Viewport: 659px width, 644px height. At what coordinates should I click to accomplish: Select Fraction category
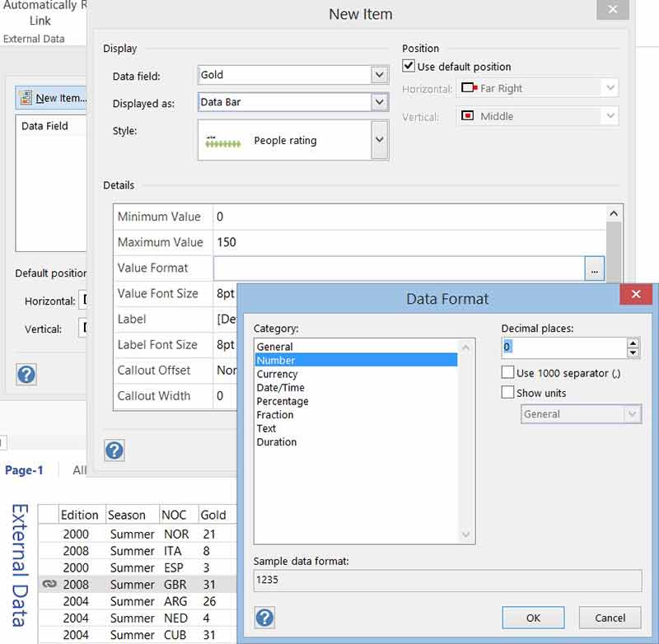pos(356,414)
